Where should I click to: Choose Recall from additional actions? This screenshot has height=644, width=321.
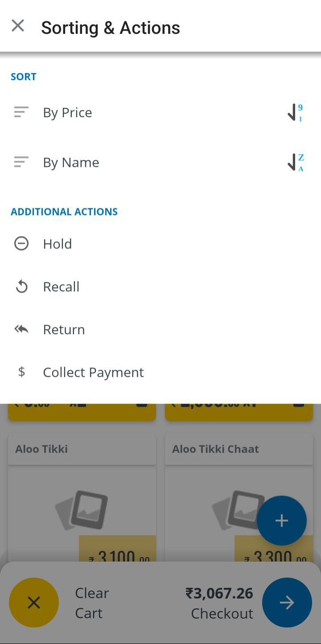pyautogui.click(x=61, y=287)
